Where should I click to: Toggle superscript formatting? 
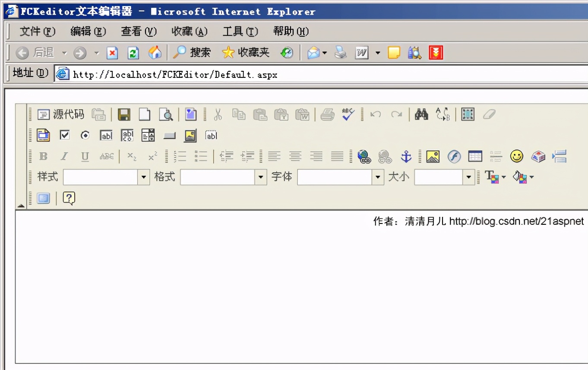coord(153,156)
